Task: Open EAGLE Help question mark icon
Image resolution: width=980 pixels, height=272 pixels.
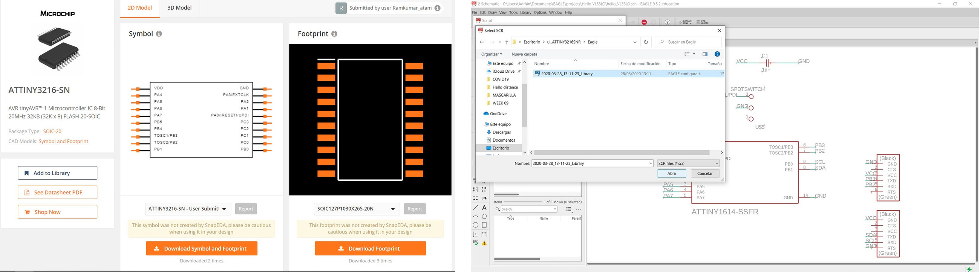Action: (668, 23)
